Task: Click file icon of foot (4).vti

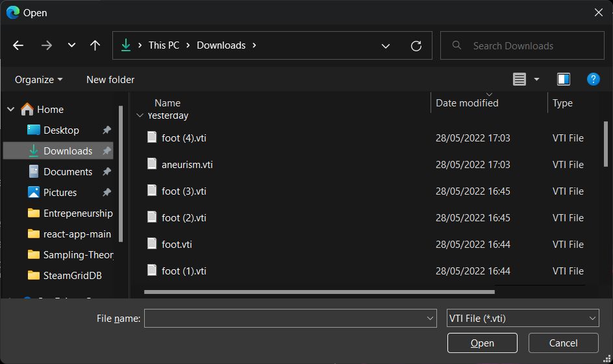Action: (x=152, y=138)
